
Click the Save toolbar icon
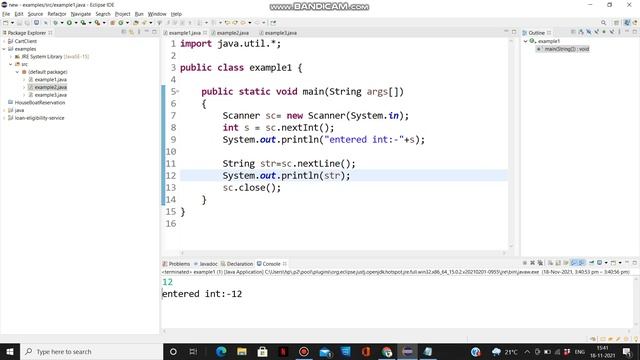click(x=19, y=23)
